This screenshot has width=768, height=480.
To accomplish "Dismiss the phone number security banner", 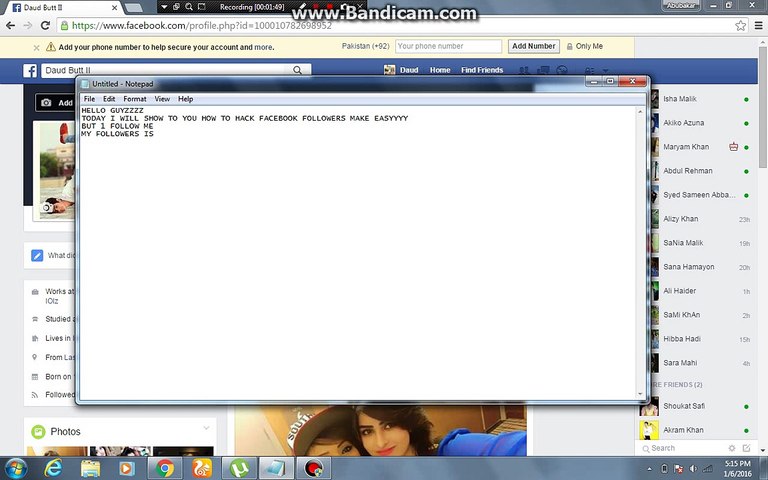I will click(36, 48).
